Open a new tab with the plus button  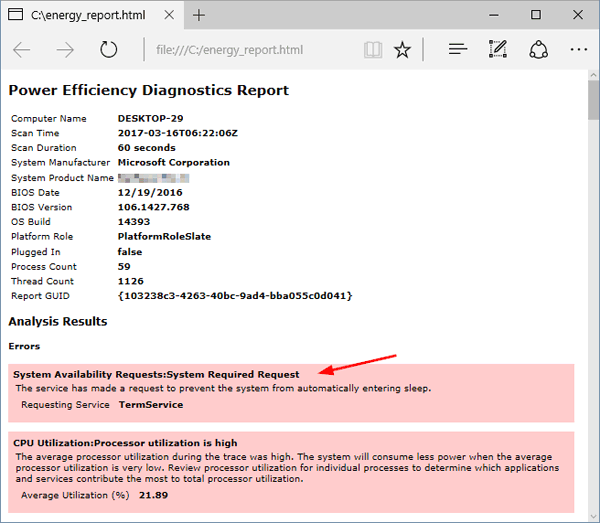tap(199, 15)
